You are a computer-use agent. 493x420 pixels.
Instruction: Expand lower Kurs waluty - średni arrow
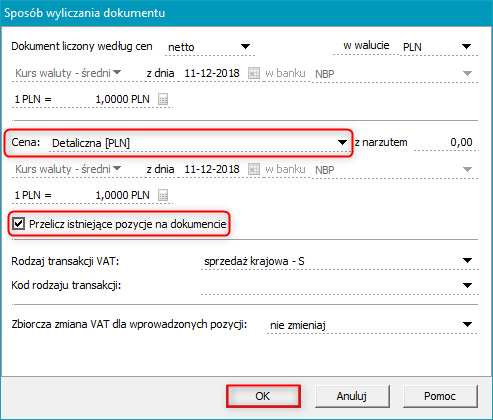[x=117, y=168]
